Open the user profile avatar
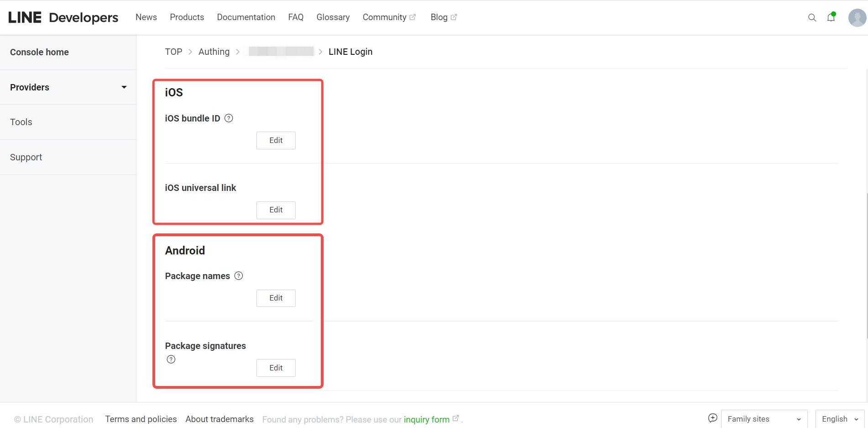 (x=857, y=18)
